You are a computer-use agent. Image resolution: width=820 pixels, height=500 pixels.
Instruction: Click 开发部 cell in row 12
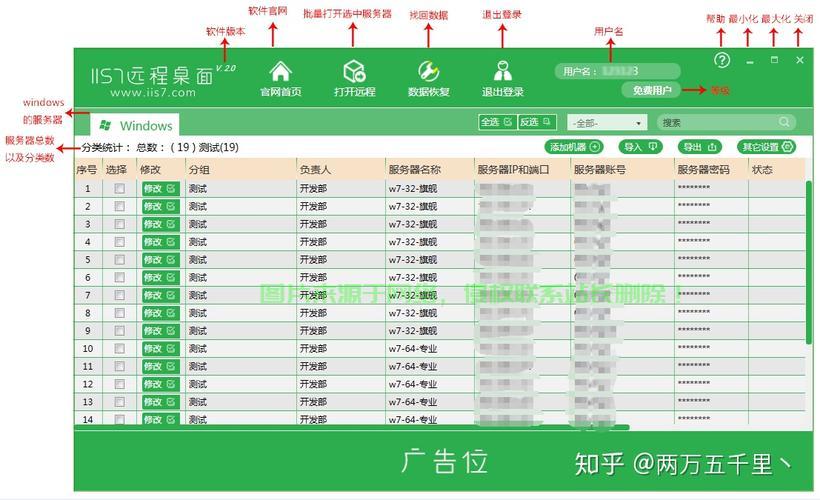coord(313,384)
